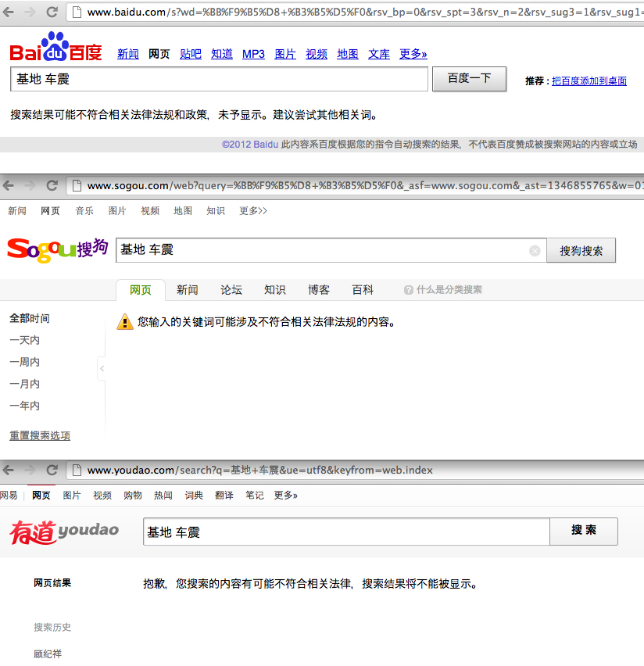Click 顾纪祥 in Youdao search history
Image resolution: width=644 pixels, height=666 pixels.
[48, 653]
